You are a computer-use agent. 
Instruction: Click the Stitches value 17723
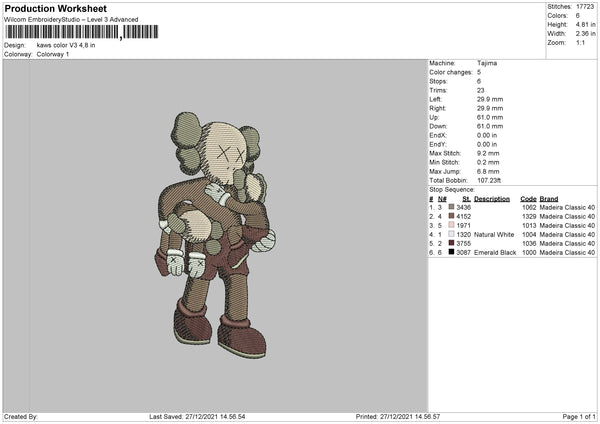click(x=585, y=7)
